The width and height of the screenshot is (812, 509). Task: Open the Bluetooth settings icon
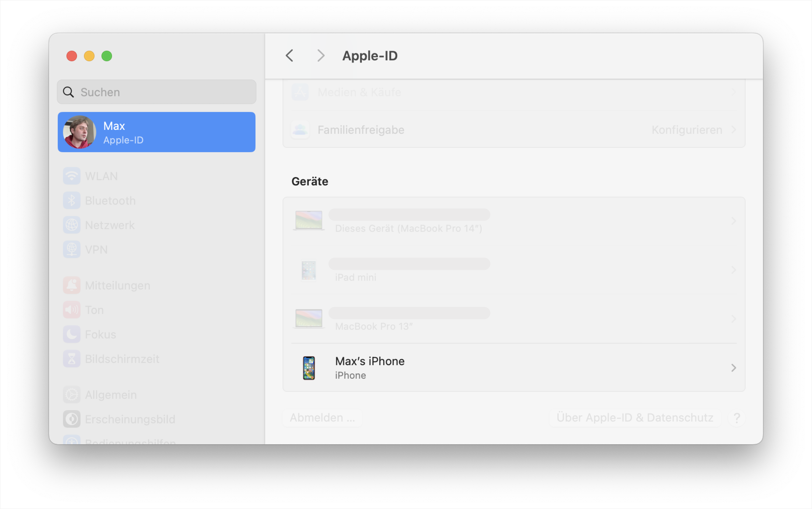(71, 201)
